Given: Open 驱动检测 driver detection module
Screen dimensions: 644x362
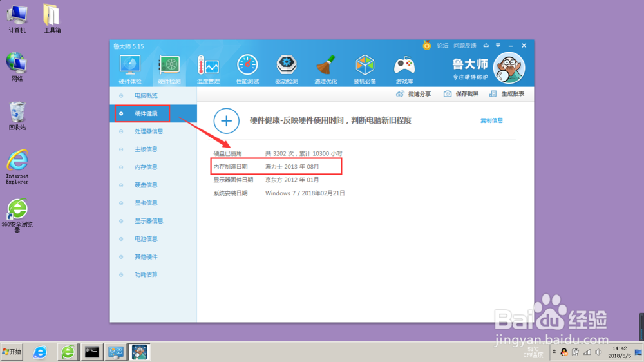Looking at the screenshot, I should point(287,70).
